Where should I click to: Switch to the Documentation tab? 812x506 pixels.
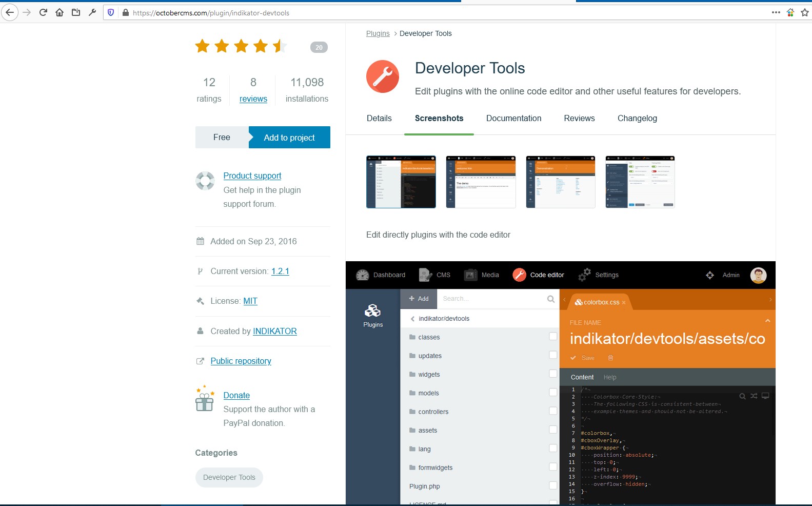(x=513, y=118)
